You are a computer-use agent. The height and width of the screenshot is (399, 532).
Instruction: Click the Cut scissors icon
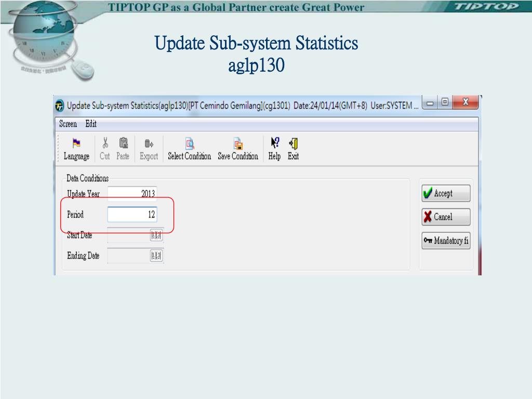pyautogui.click(x=105, y=143)
